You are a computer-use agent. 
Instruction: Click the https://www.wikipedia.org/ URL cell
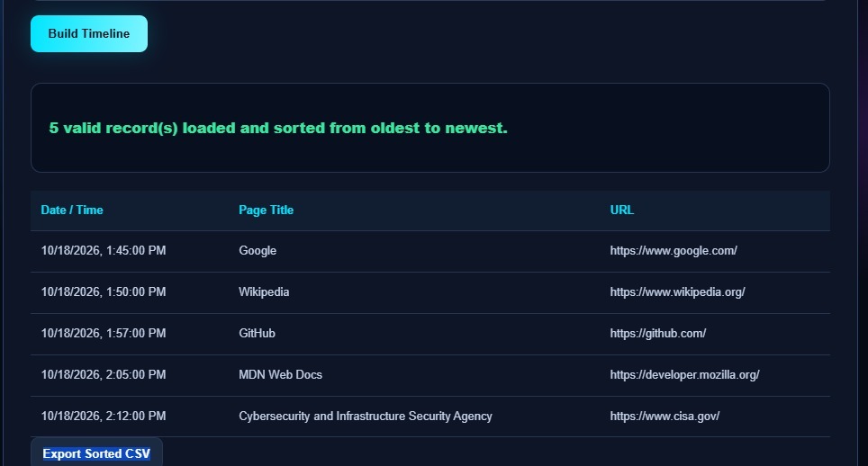(x=677, y=291)
